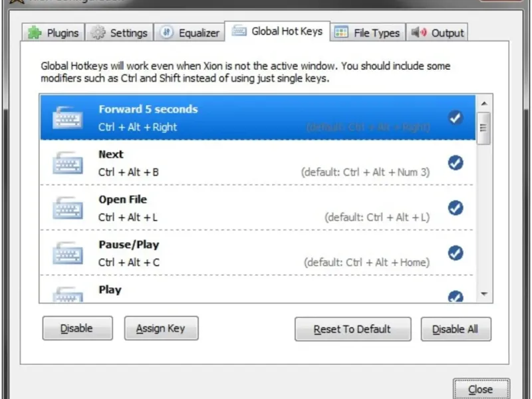The height and width of the screenshot is (399, 532).
Task: Toggle the Pause/Play hotkey checkmark
Action: (x=456, y=253)
